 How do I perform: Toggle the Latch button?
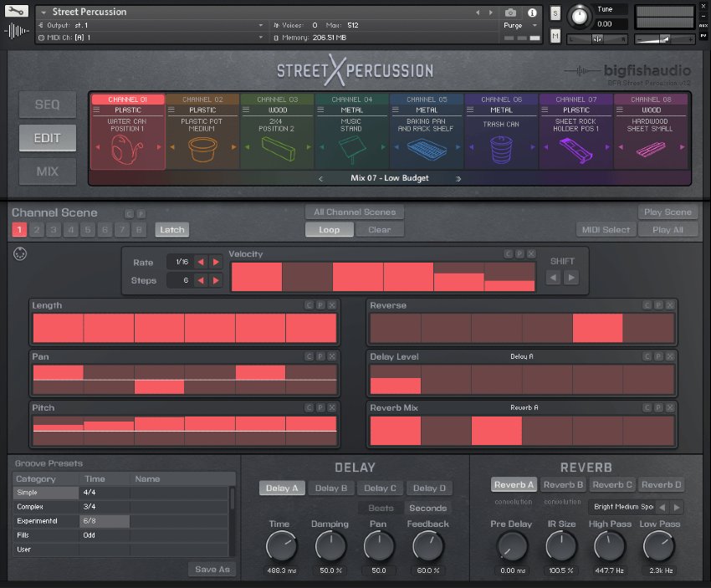coord(171,230)
